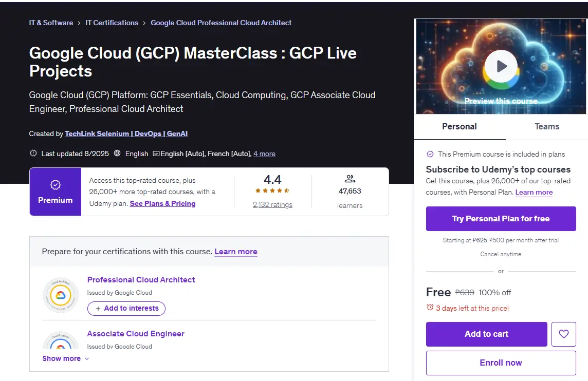588x381 pixels.
Task: Click the Enroll now button
Action: tap(501, 363)
